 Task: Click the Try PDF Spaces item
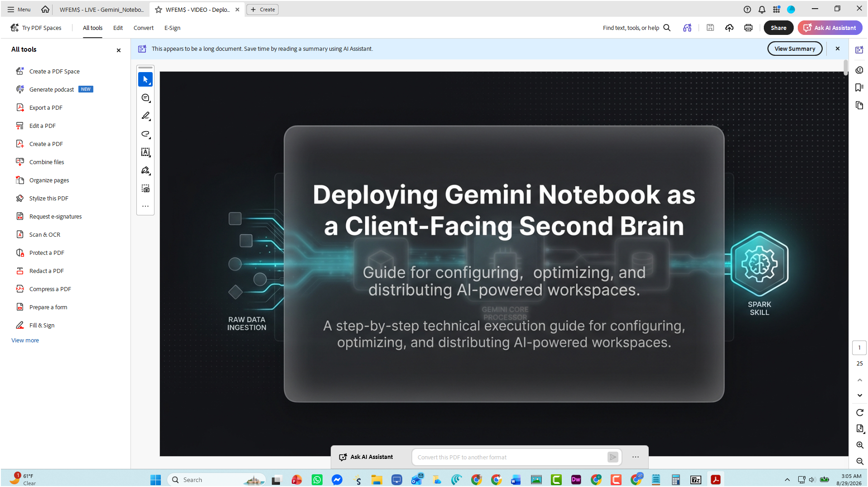click(x=36, y=28)
